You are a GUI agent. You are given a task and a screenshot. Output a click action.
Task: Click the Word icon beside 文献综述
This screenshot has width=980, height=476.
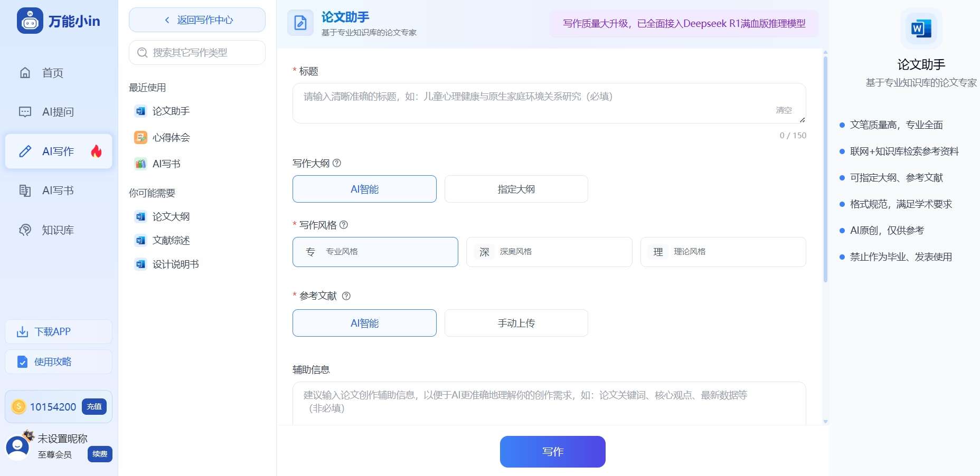[140, 240]
